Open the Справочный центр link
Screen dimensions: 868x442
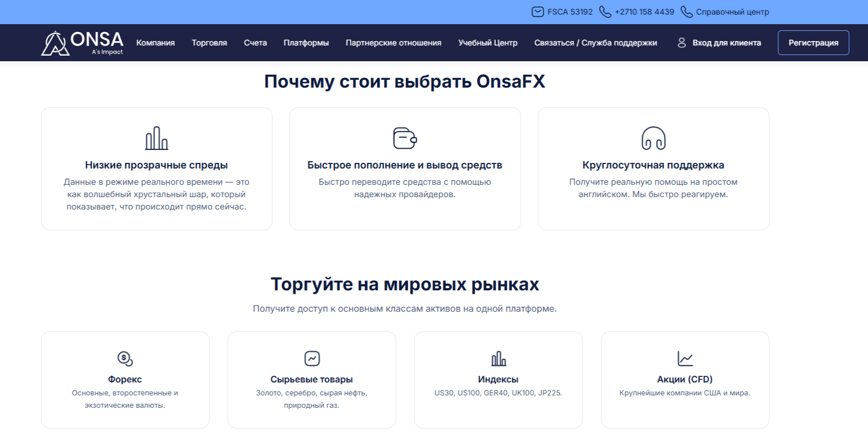pyautogui.click(x=732, y=12)
